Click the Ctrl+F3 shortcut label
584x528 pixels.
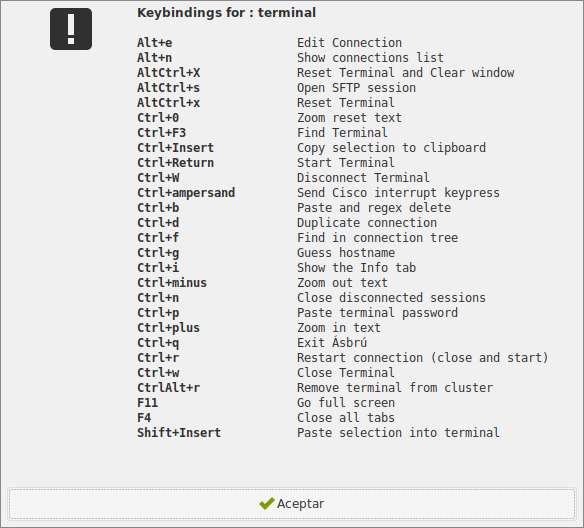pyautogui.click(x=162, y=133)
